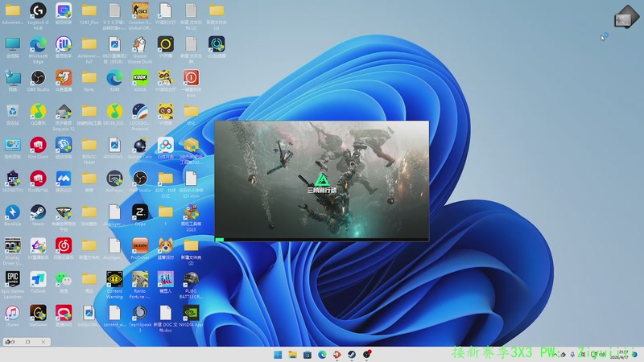Click the floating widget icon at top-right
This screenshot has height=362, width=644.
pos(626,17)
